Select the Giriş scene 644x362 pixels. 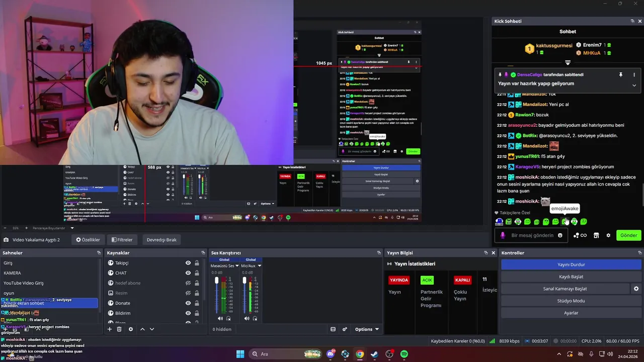point(49,263)
